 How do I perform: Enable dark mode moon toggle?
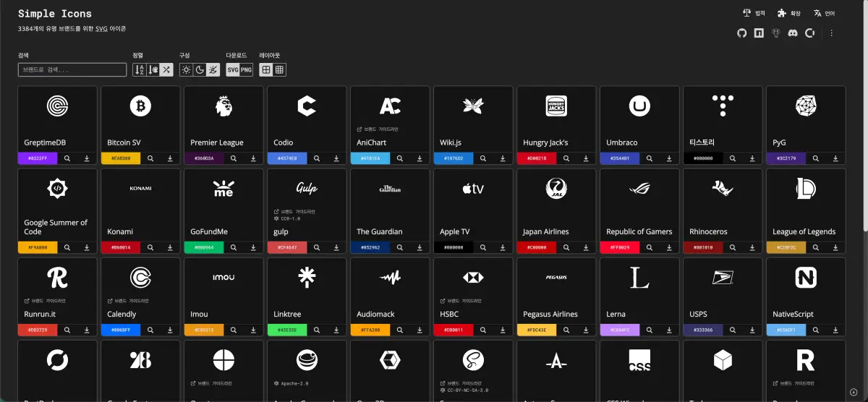200,69
